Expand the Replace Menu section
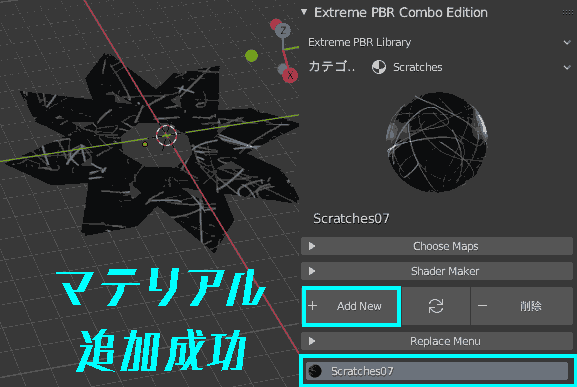577x387 pixels. (437, 341)
